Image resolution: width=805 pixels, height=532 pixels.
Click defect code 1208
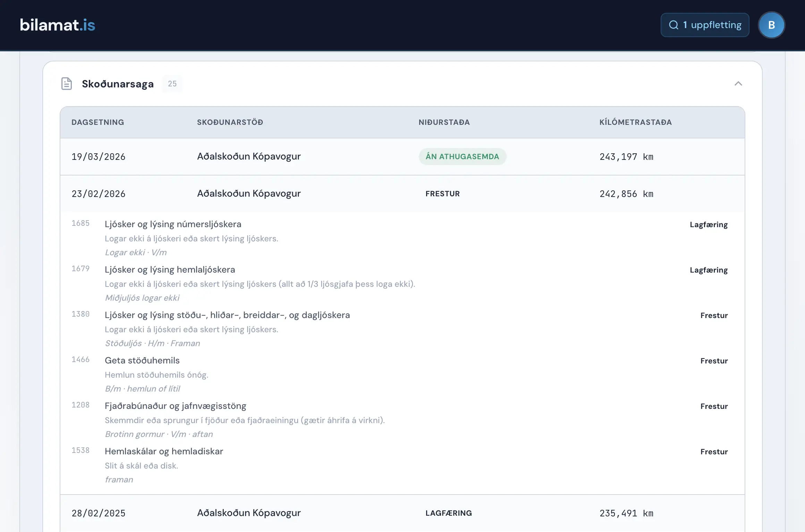[80, 405]
